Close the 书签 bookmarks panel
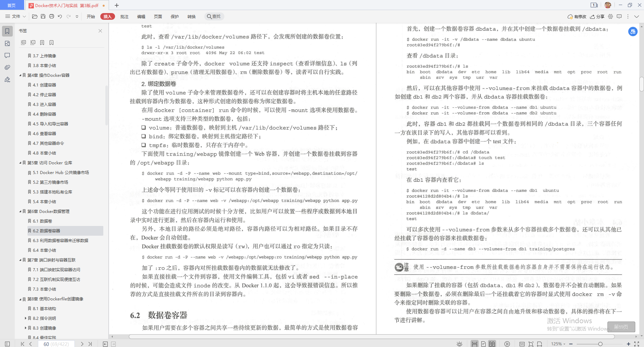The image size is (644, 347). point(100,31)
